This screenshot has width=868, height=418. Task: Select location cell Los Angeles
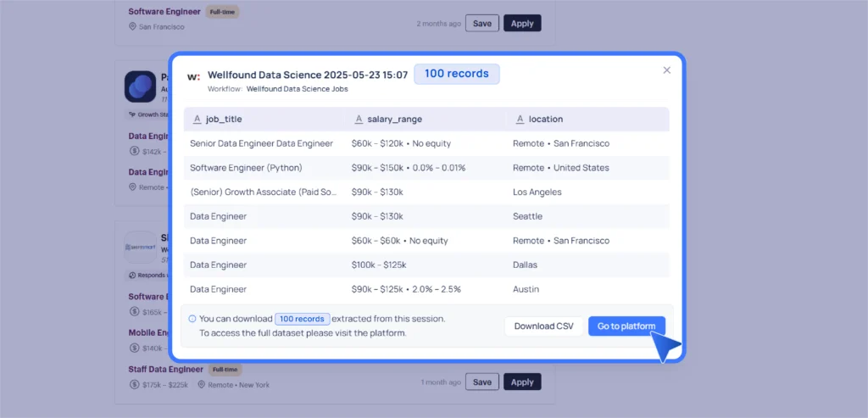[x=537, y=192]
